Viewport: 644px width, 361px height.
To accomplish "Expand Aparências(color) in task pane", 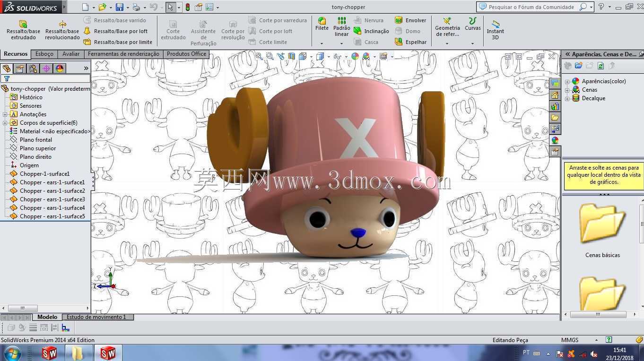I will click(x=567, y=81).
